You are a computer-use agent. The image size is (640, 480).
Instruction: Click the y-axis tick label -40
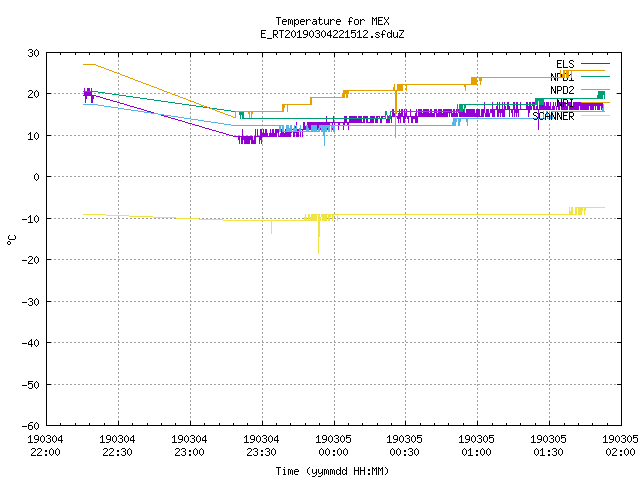31,343
